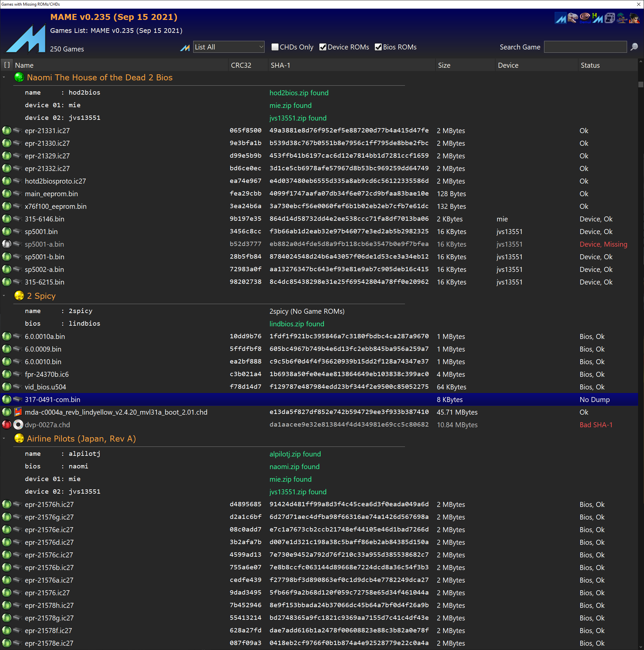The height and width of the screenshot is (650, 644).
Task: Select the fighter character emulator icon
Action: point(634,18)
